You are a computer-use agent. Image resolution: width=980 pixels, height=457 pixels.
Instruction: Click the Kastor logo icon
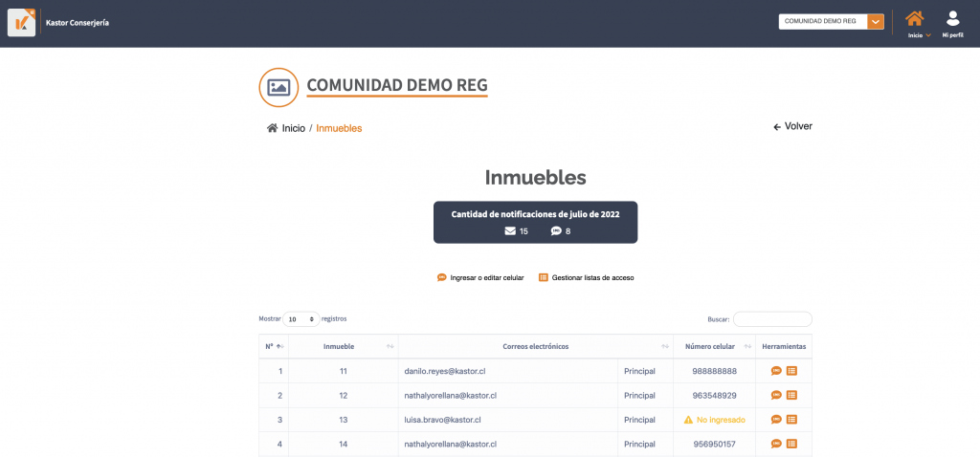[21, 23]
